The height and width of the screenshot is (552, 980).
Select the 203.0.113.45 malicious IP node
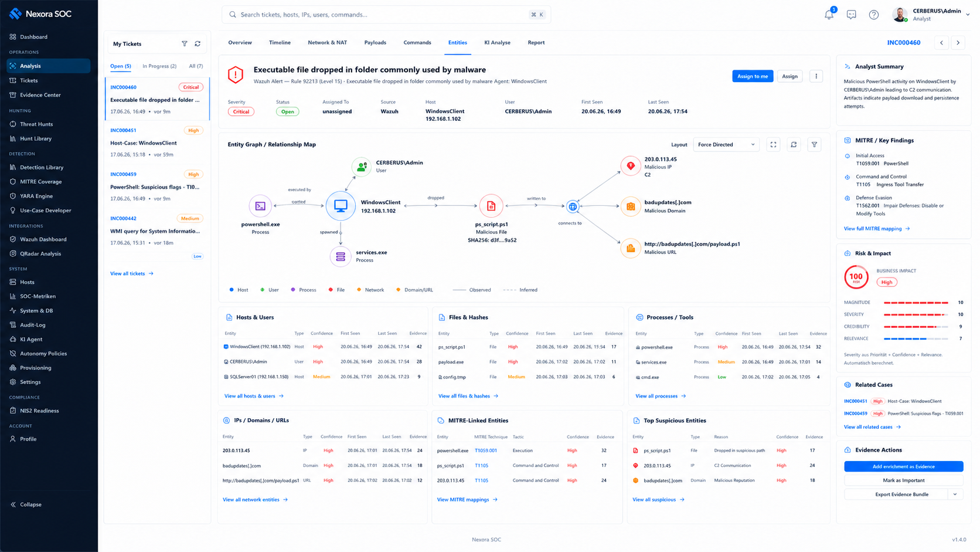[x=631, y=166]
